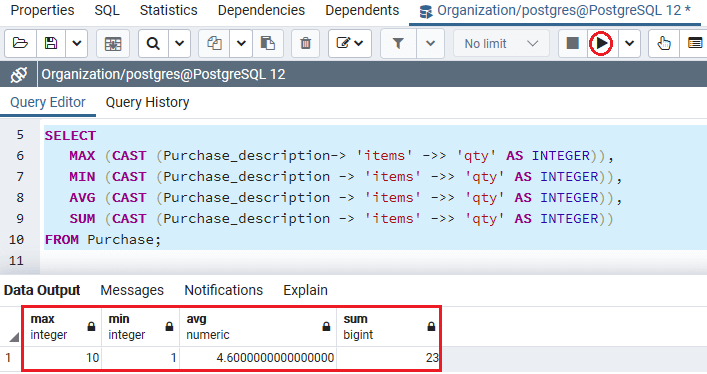Open the Dependents tab
Image resolution: width=707 pixels, height=374 pixels.
click(362, 10)
